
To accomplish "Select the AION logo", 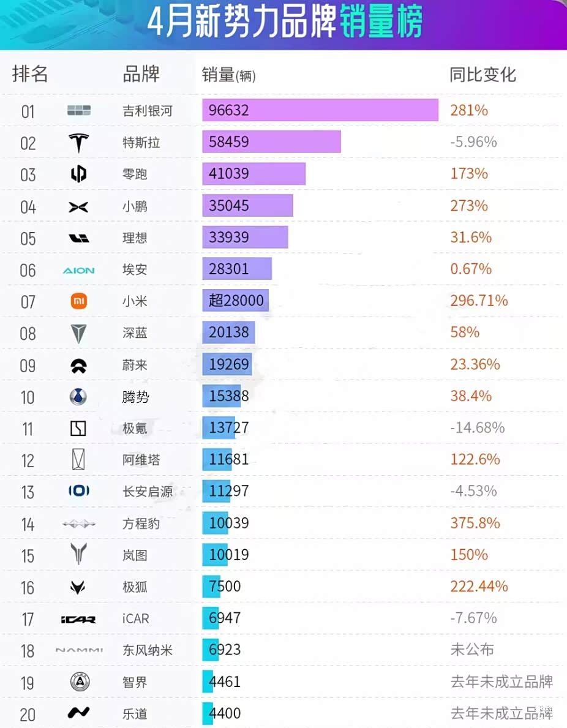I will click(x=78, y=270).
